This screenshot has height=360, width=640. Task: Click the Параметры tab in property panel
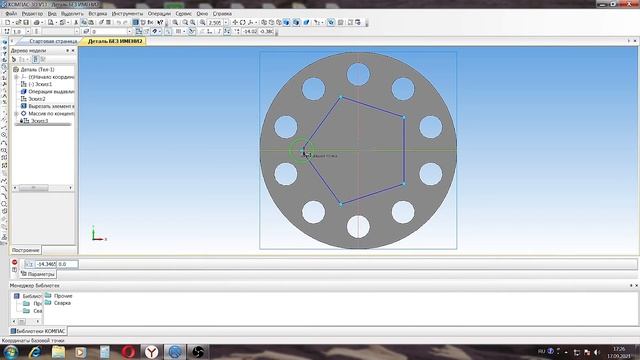38,274
